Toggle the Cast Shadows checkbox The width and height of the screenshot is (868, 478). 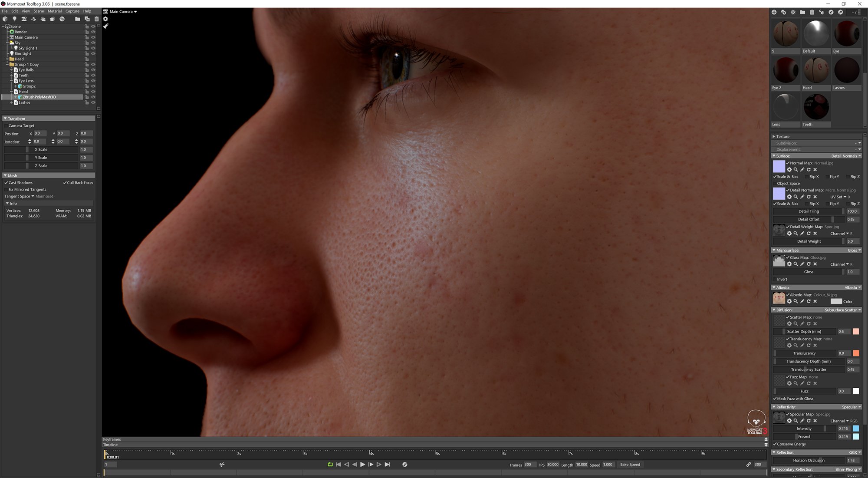pyautogui.click(x=7, y=183)
